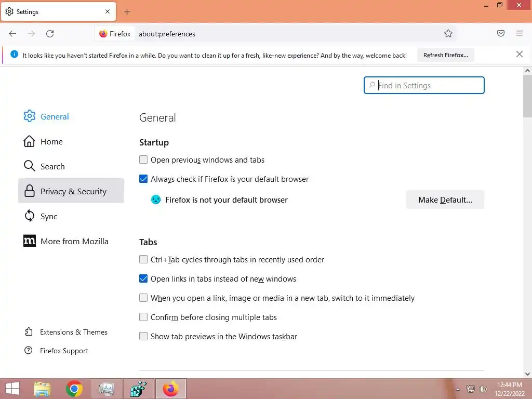Click the Privacy & Security lock icon
Screen dimensions: 532x399
(x=30, y=191)
